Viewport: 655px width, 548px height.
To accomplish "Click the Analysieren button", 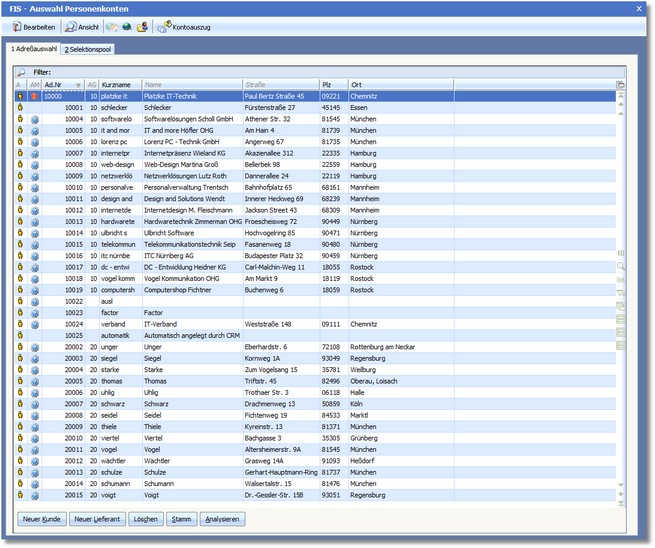I will [222, 519].
